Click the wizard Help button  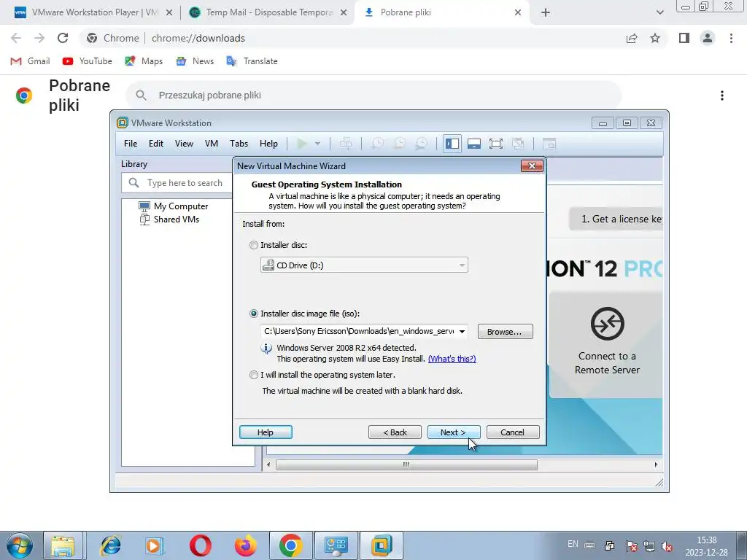[x=266, y=432]
